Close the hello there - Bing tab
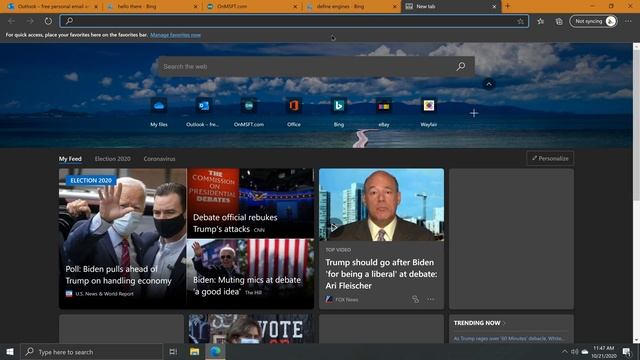Image resolution: width=640 pixels, height=360 pixels. pos(195,7)
